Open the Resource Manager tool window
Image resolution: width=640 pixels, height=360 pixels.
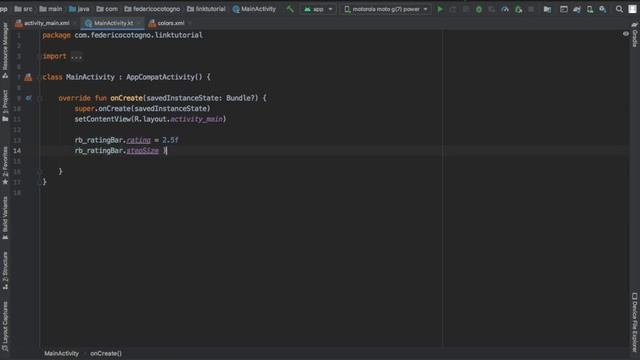[5, 51]
